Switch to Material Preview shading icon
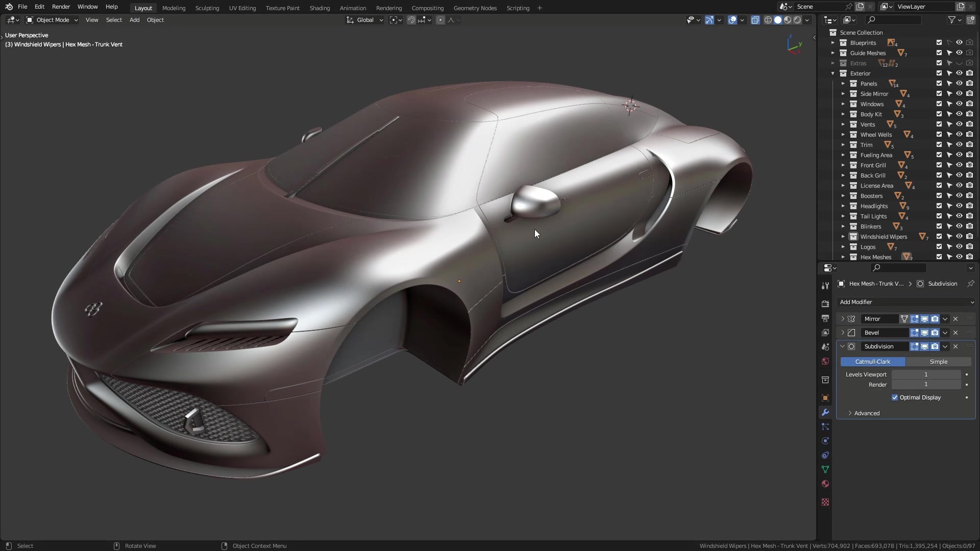The image size is (980, 551). 788,20
